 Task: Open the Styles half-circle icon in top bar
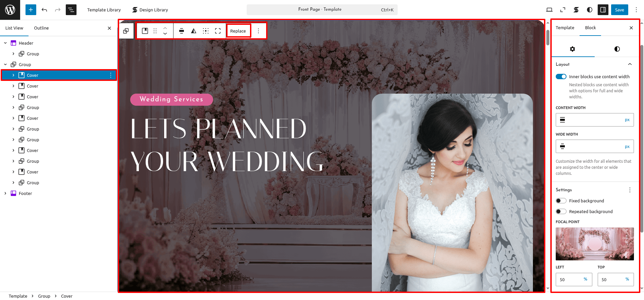[590, 10]
